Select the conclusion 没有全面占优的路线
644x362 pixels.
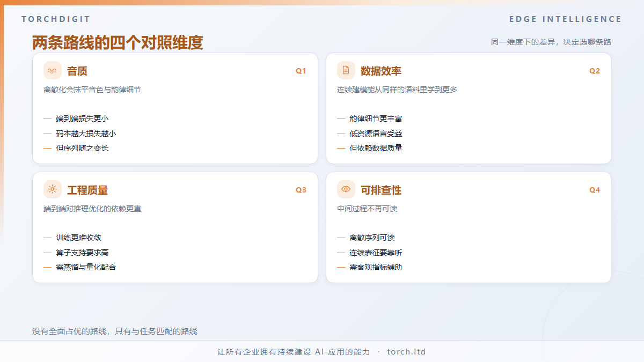tap(70, 331)
